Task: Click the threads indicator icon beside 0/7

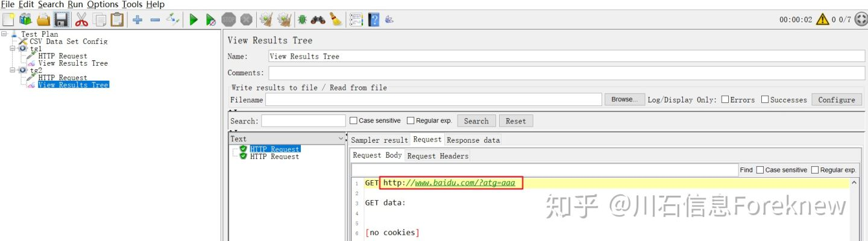Action: [860, 19]
